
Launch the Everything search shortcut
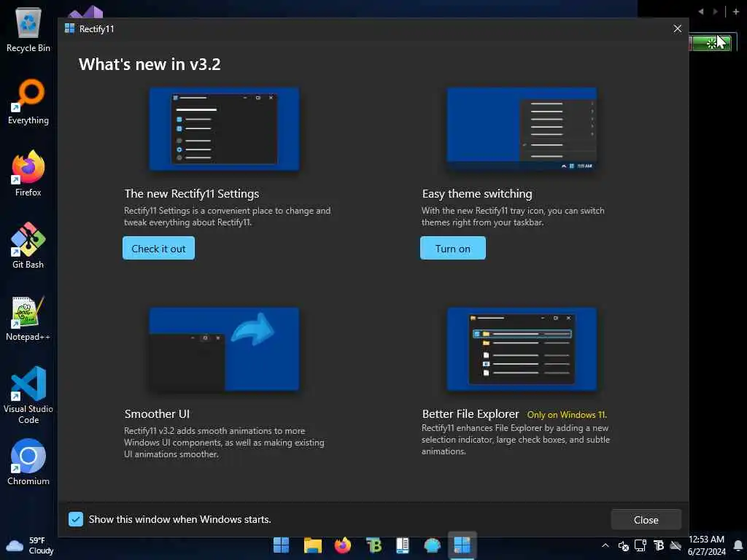[28, 102]
